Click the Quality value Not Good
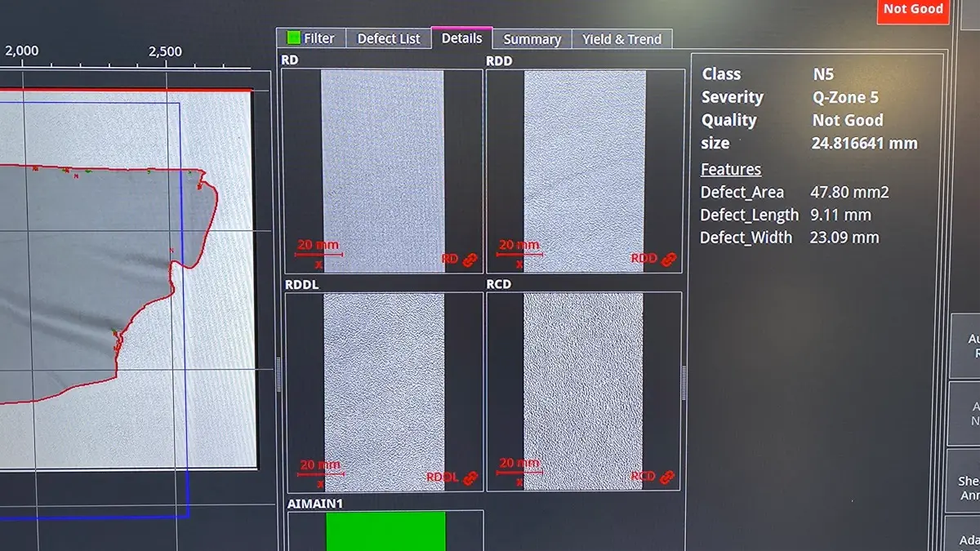This screenshot has height=551, width=980. click(x=848, y=120)
